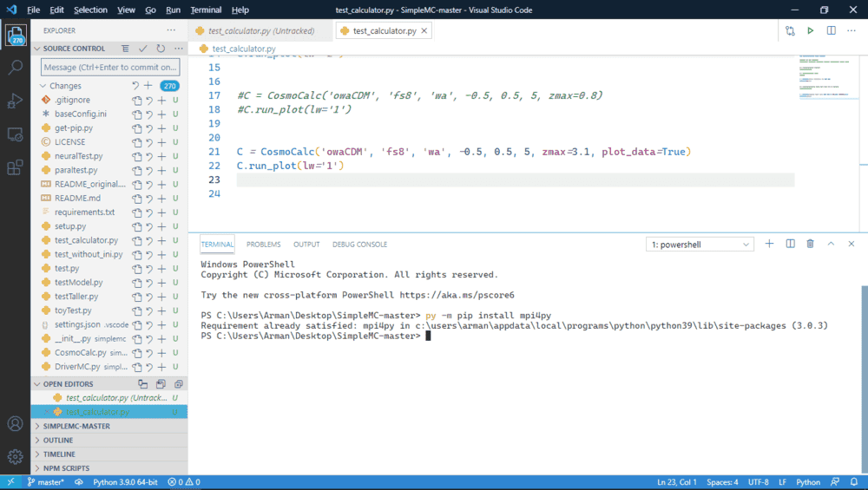Run Python file with play button
This screenshot has height=490, width=868.
coord(811,31)
